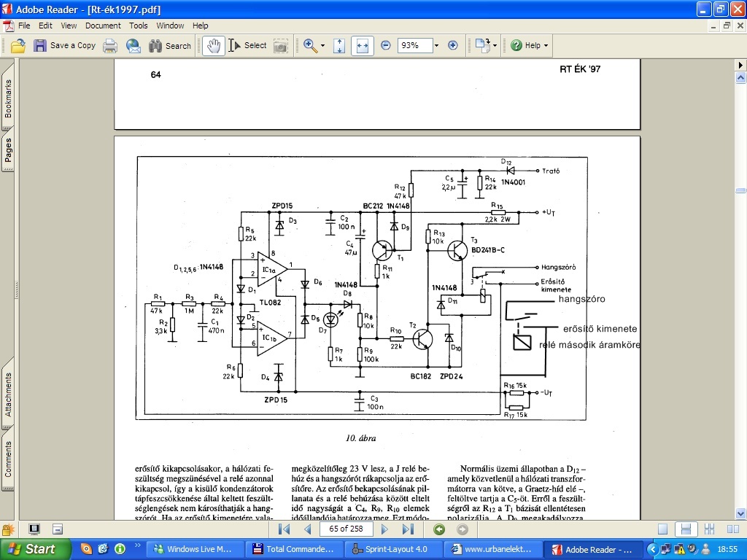
Task: Click the Search binoculars button
Action: pos(169,46)
